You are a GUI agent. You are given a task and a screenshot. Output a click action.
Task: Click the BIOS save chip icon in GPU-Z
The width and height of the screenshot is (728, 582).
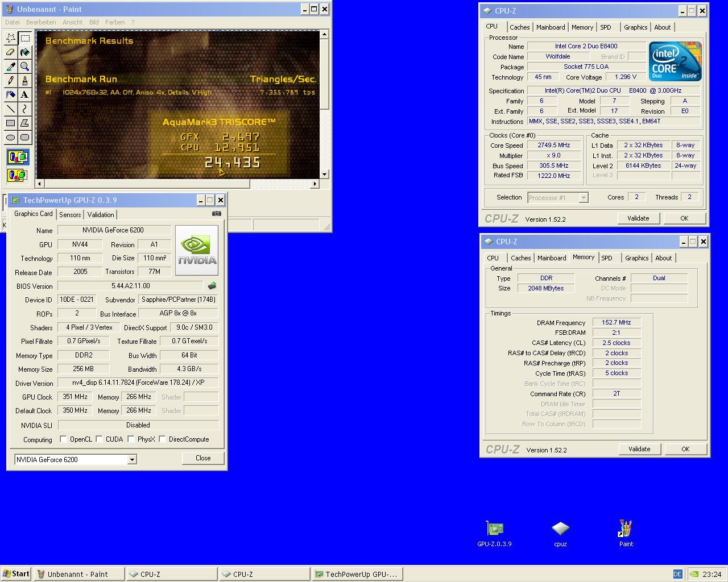pyautogui.click(x=212, y=286)
